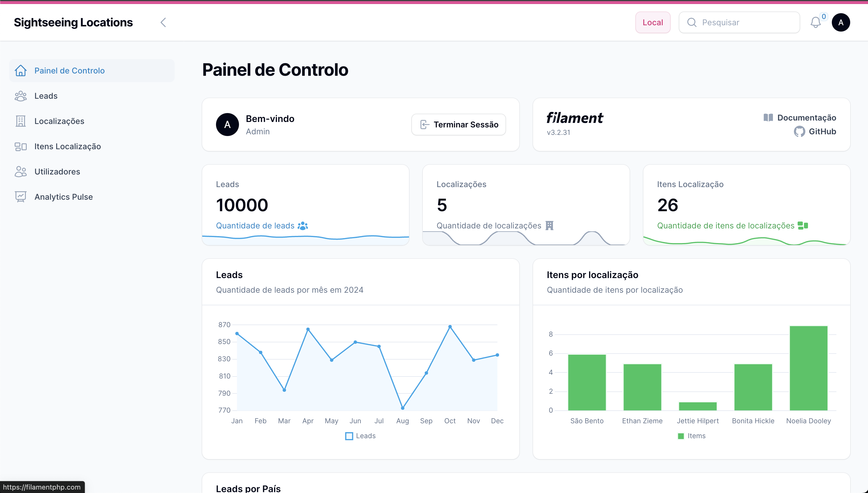Click the Localizações 5 stat card
The height and width of the screenshot is (493, 868).
[x=526, y=205]
